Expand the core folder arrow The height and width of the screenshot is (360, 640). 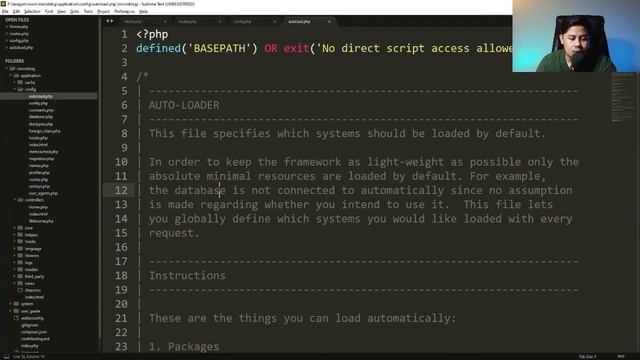click(15, 228)
